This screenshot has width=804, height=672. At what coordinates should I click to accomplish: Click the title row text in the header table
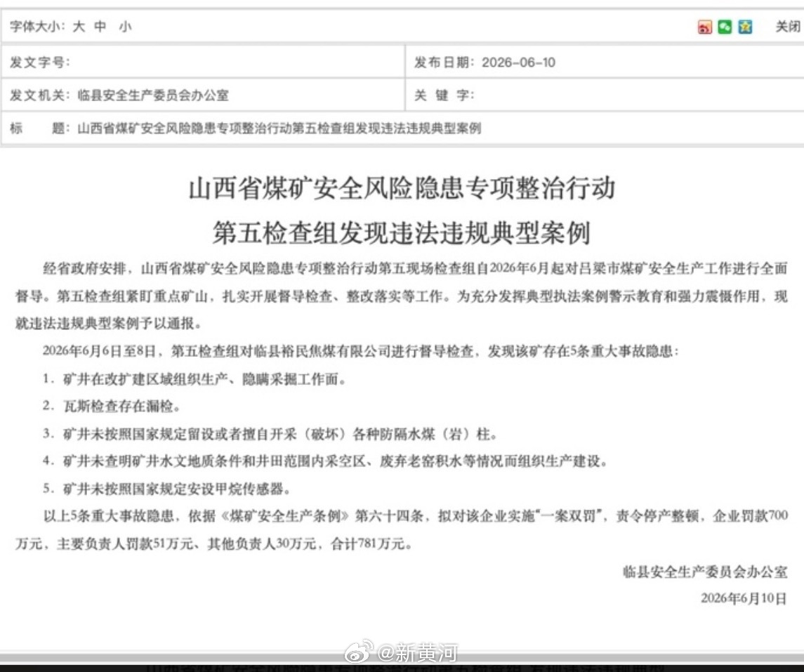tap(279, 128)
